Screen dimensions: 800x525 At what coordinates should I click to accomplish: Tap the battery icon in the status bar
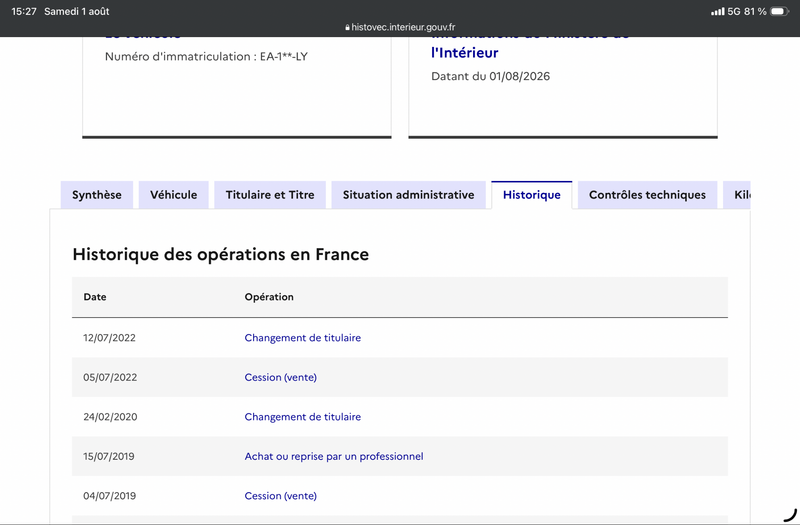(x=780, y=11)
